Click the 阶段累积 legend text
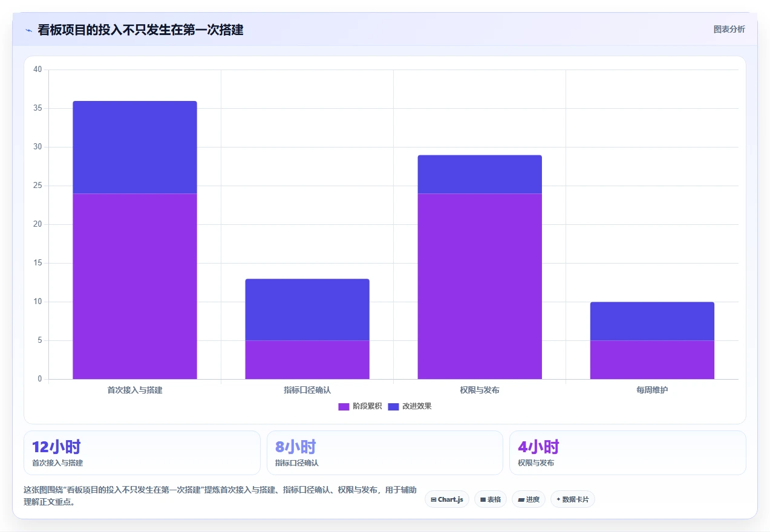Image resolution: width=770 pixels, height=532 pixels. pos(367,406)
